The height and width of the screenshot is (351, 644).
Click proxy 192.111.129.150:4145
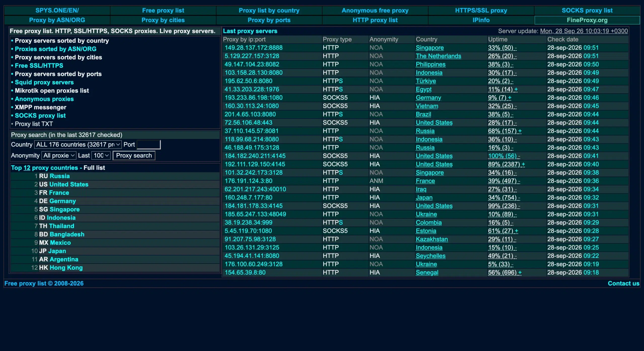(x=255, y=164)
